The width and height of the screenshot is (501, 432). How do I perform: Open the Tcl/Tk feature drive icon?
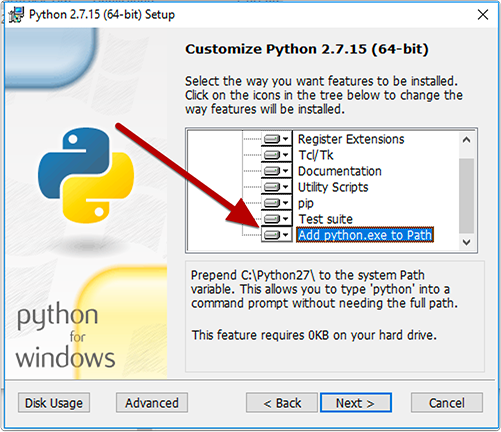pyautogui.click(x=276, y=155)
